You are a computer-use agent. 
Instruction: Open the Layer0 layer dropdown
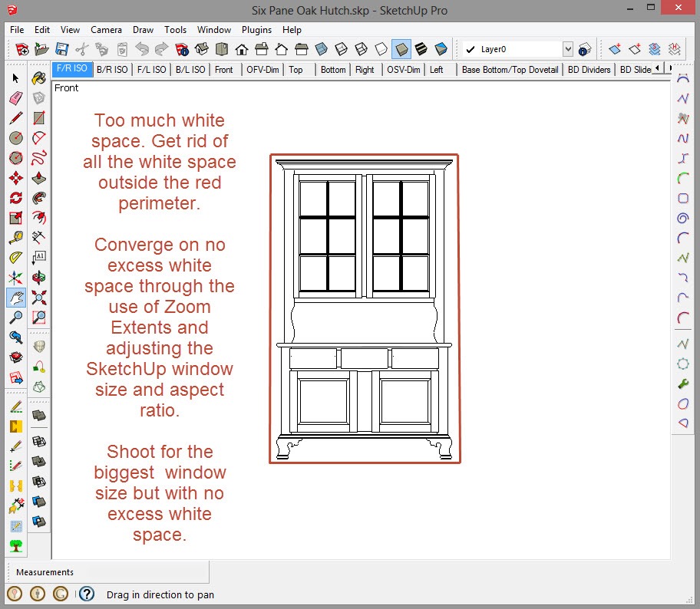[567, 50]
